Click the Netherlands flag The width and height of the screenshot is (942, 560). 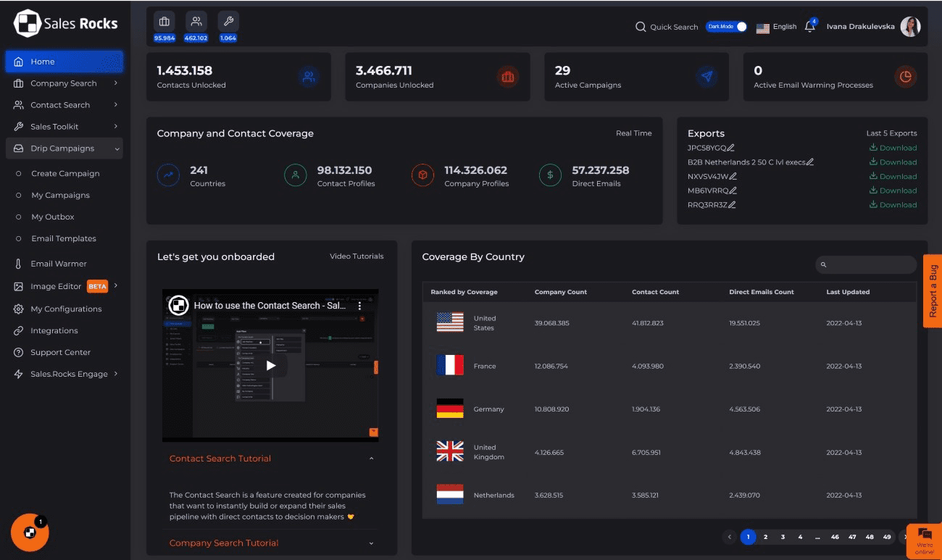[450, 495]
